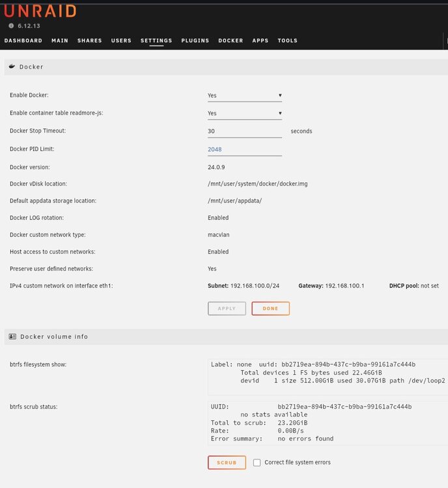
Task: Click the docker.img vDisk location path
Action: click(258, 183)
